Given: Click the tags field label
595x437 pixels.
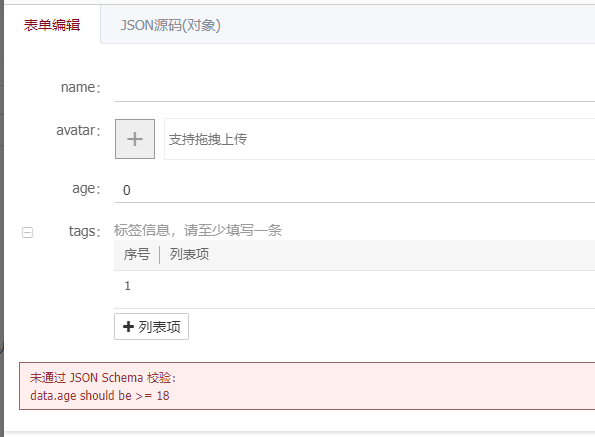Looking at the screenshot, I should pyautogui.click(x=84, y=231).
